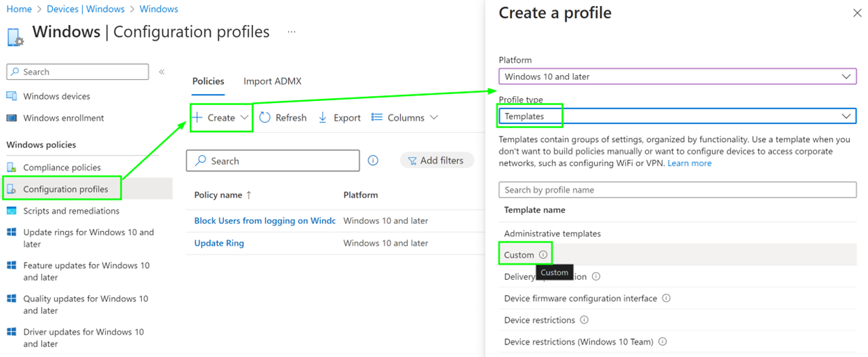Screen dimensions: 868x357
Task: Click Search by profile name field
Action: click(677, 190)
